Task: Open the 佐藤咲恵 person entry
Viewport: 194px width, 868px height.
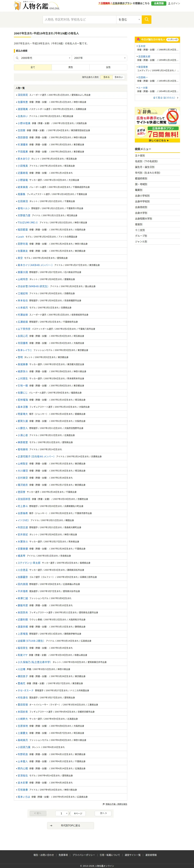Action: point(23,102)
